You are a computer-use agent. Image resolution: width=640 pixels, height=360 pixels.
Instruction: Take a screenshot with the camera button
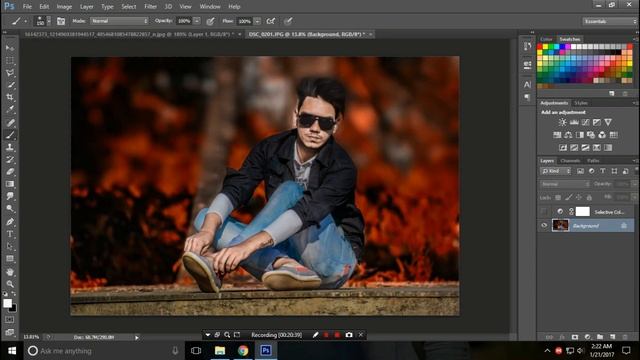349,335
